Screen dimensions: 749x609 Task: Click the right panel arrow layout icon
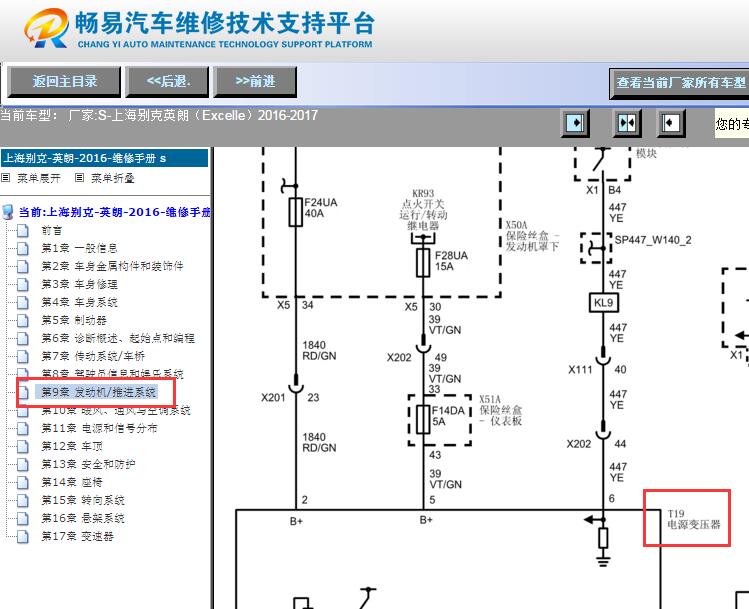671,123
